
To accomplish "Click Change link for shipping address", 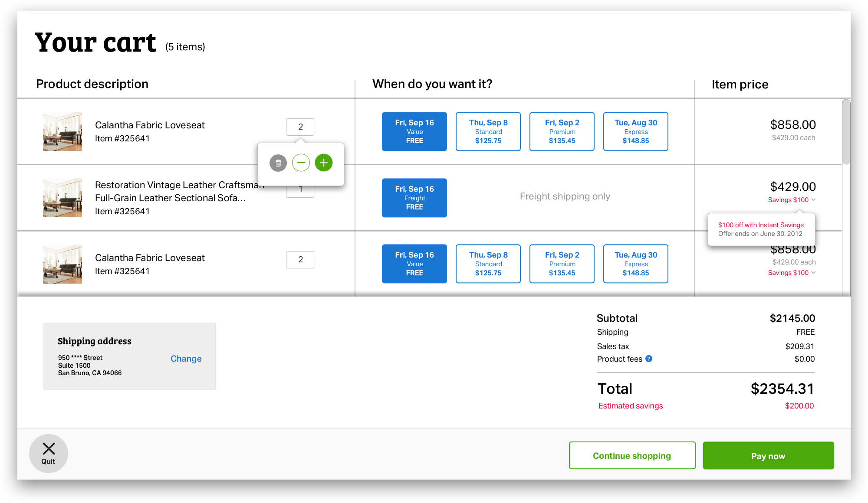I will 186,359.
